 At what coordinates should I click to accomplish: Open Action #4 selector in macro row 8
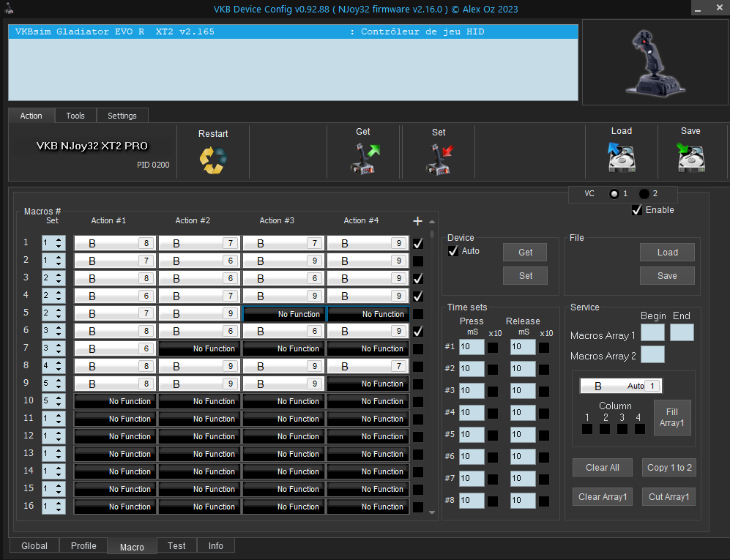tap(368, 366)
